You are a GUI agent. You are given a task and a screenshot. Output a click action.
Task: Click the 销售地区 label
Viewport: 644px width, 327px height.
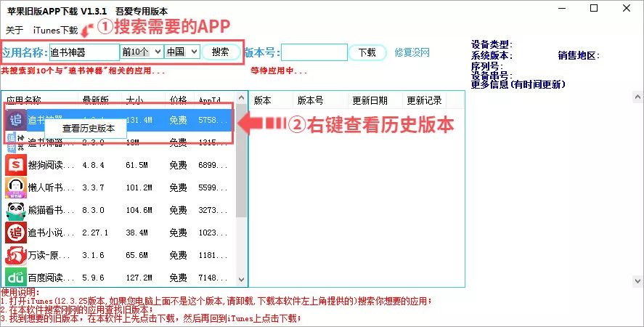[579, 55]
